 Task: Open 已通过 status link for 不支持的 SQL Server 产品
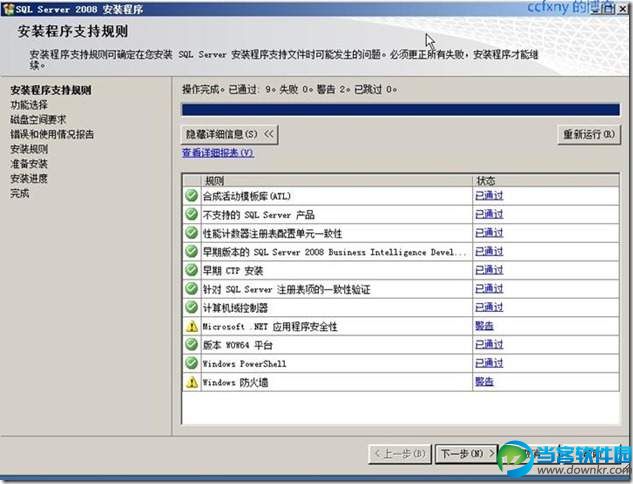489,214
